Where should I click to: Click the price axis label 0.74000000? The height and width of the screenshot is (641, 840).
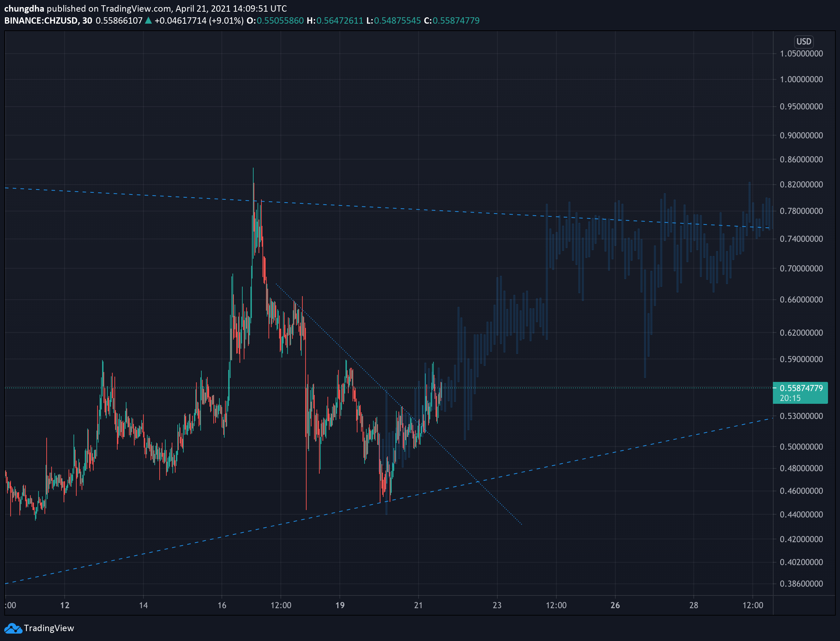click(x=801, y=239)
